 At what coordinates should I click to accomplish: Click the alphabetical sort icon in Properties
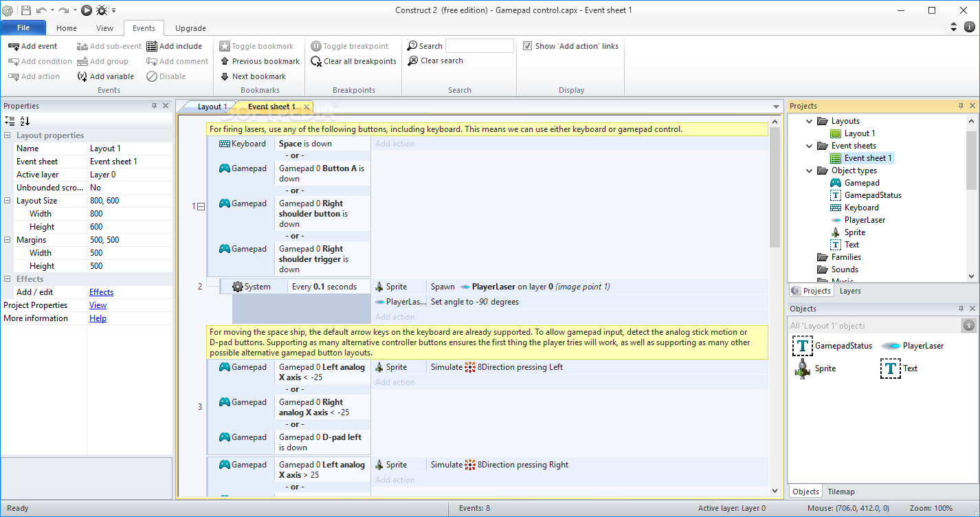[x=25, y=121]
